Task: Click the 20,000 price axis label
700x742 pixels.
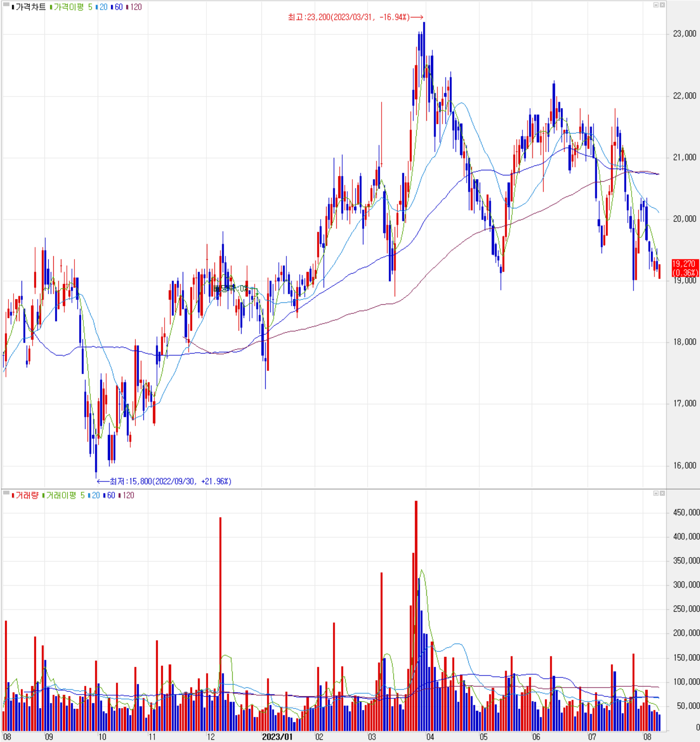Action: coord(684,219)
